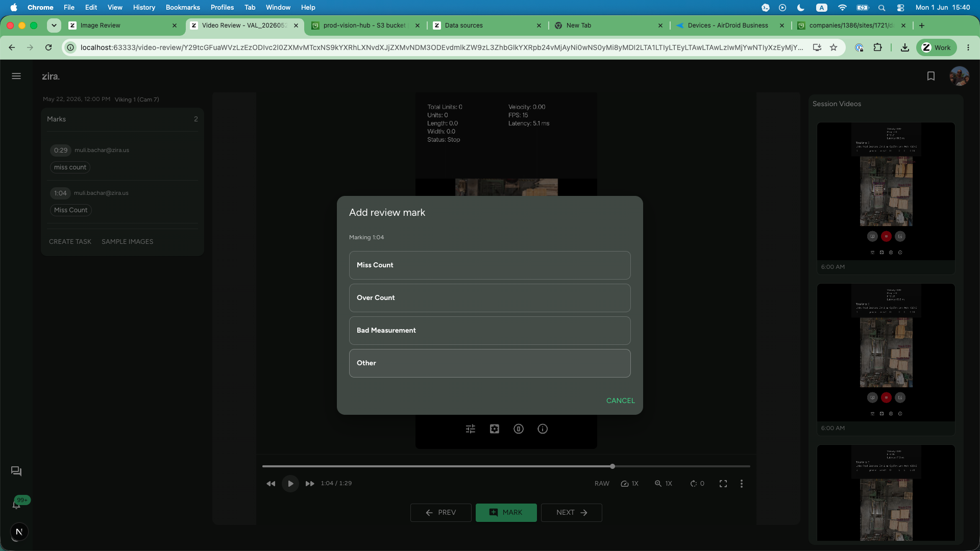
Task: Toggle RAW video mode
Action: (602, 484)
